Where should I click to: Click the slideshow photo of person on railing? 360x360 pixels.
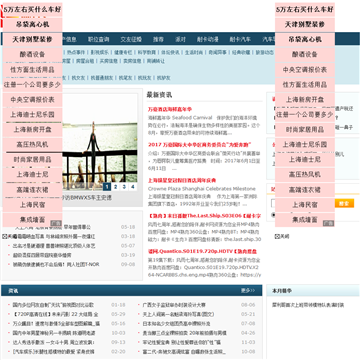pos(100,143)
